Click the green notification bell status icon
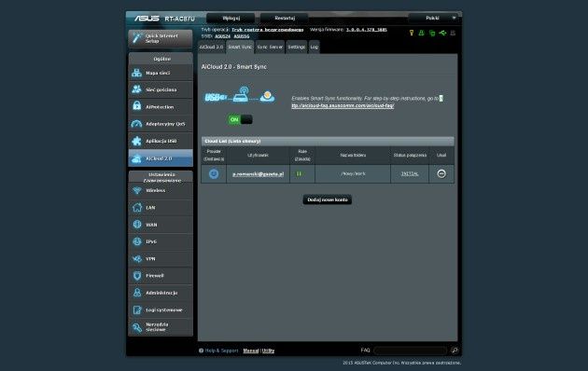Image resolution: width=588 pixels, height=371 pixels. pos(422,33)
